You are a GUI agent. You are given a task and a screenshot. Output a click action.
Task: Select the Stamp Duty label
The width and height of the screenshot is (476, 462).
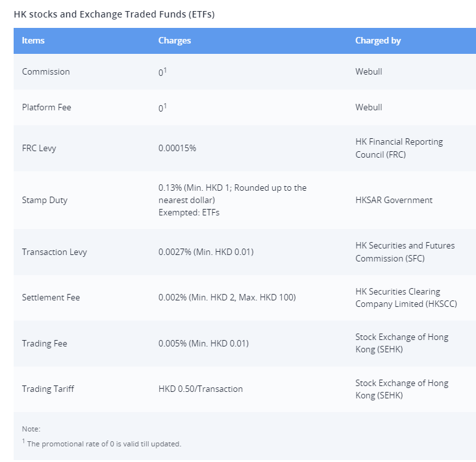click(x=45, y=201)
